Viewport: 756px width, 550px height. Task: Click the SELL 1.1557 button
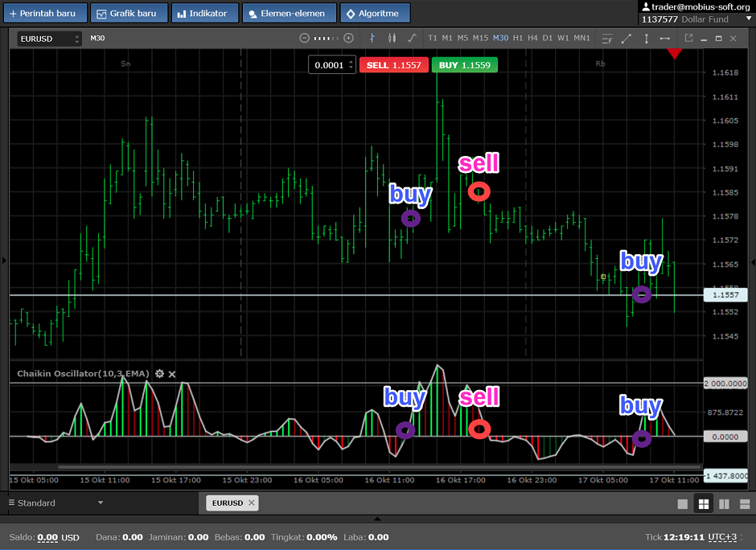coord(394,65)
